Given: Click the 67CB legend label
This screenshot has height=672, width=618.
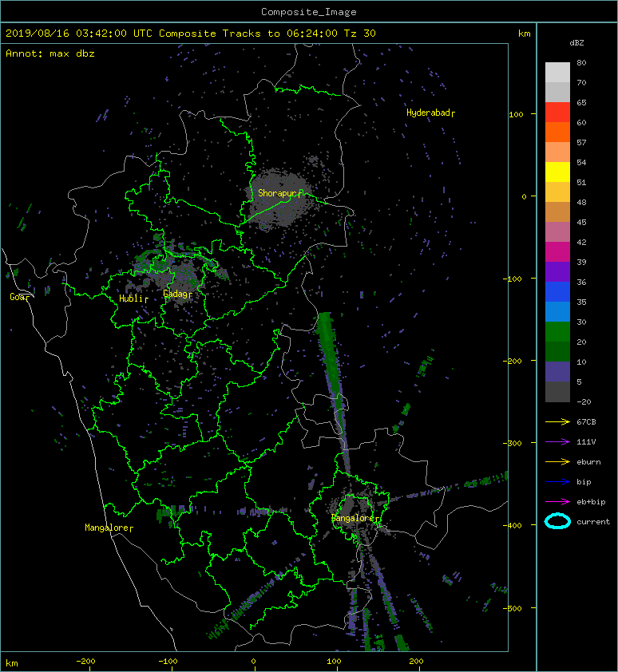Looking at the screenshot, I should 586,421.
